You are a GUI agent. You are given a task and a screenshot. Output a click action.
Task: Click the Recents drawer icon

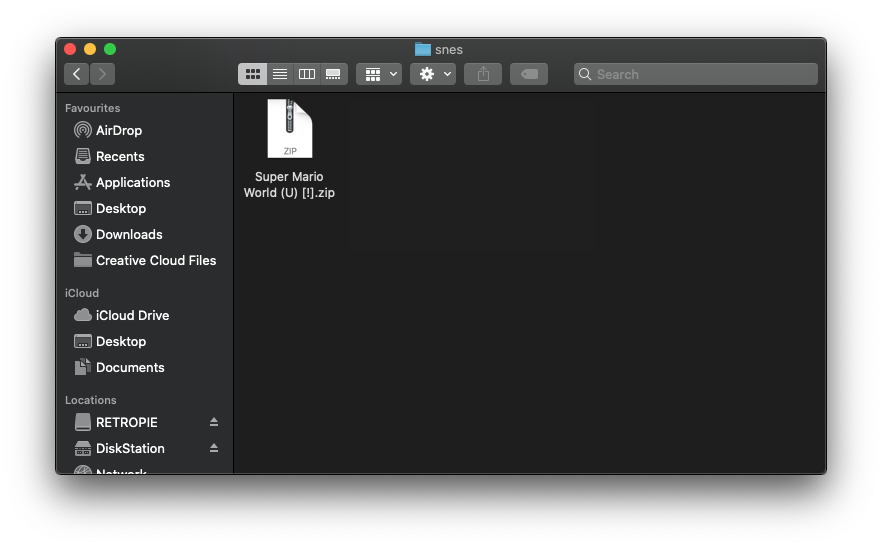point(83,156)
